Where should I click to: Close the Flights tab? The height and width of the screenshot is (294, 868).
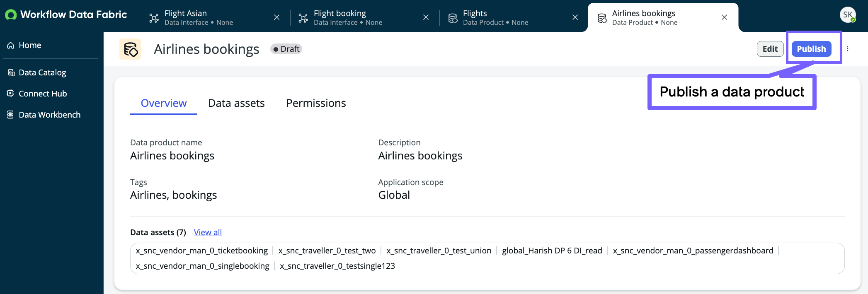575,17
